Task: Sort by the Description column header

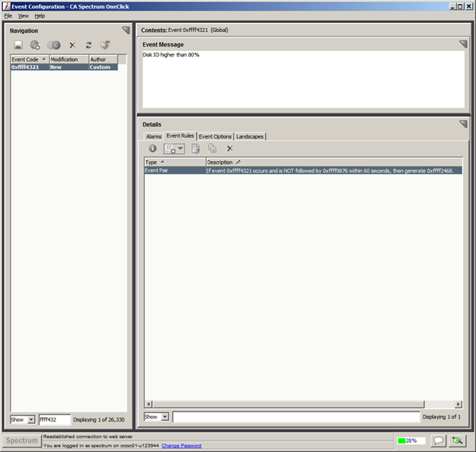Action: (334, 162)
